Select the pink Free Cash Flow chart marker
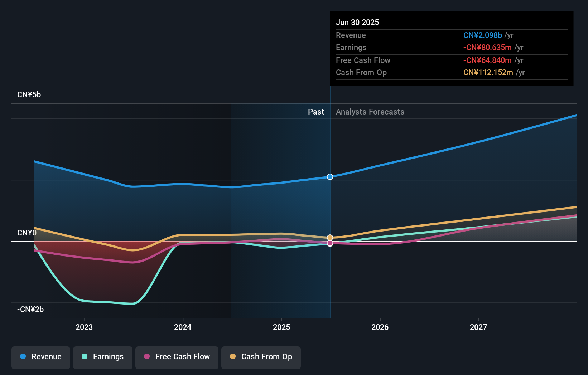The height and width of the screenshot is (375, 588). tap(329, 243)
